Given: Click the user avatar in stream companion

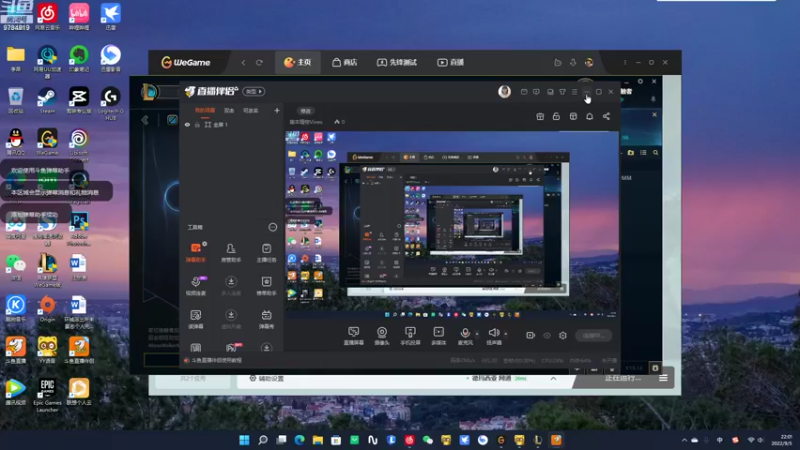Looking at the screenshot, I should [504, 91].
